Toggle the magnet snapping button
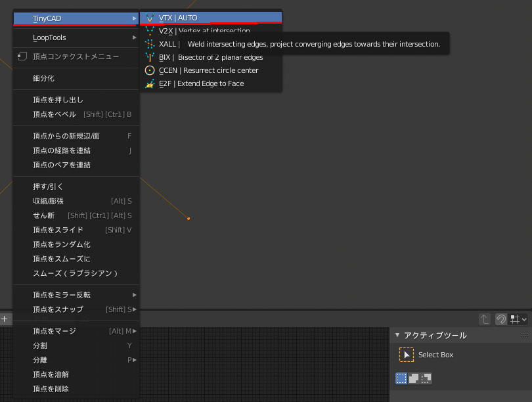 (x=500, y=319)
